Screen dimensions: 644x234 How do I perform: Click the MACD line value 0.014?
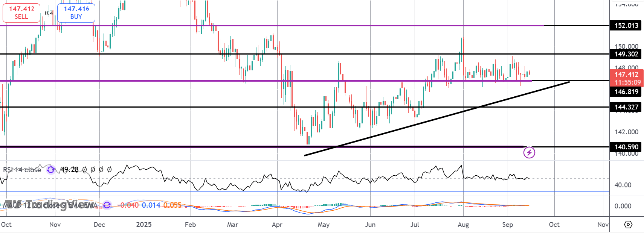click(151, 205)
